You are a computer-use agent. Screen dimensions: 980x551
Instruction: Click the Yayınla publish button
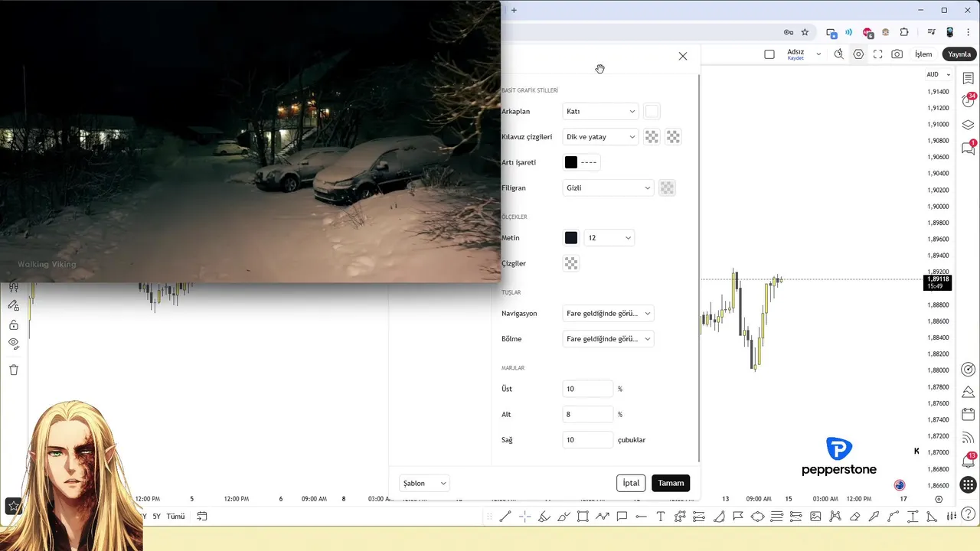[x=959, y=54]
